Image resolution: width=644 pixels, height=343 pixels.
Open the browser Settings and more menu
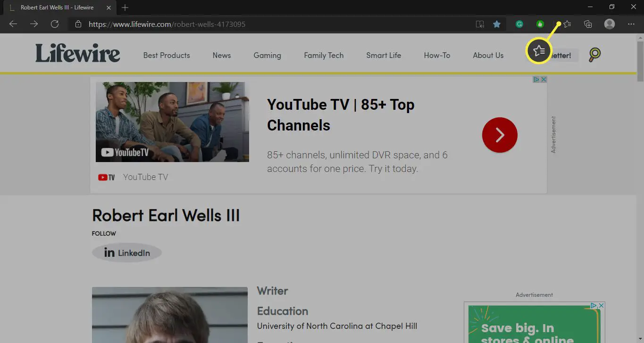(x=631, y=24)
